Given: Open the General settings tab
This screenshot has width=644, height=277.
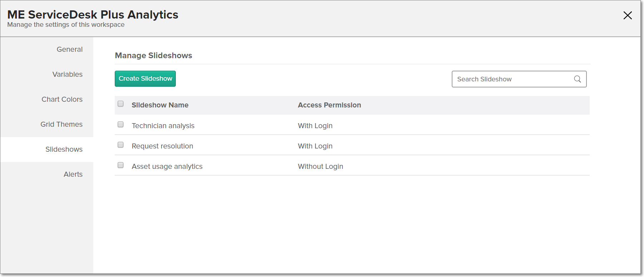Looking at the screenshot, I should 69,50.
